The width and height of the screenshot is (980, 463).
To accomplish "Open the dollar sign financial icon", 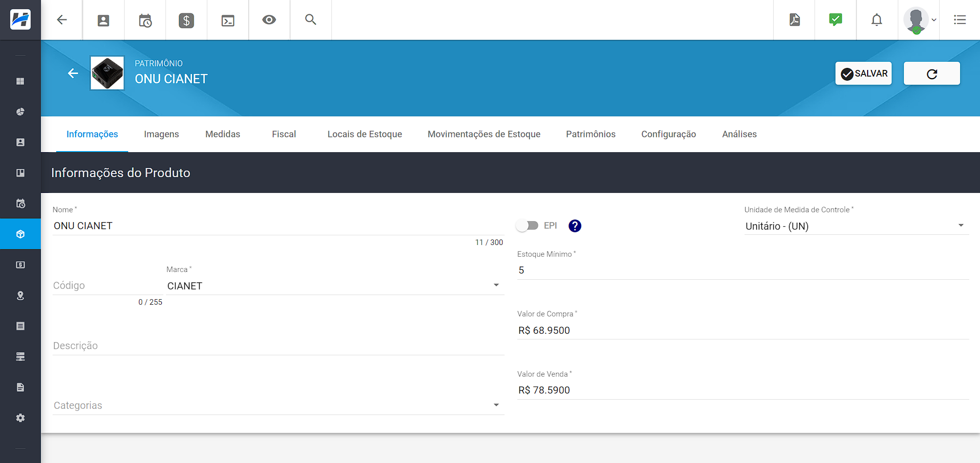I will [186, 20].
